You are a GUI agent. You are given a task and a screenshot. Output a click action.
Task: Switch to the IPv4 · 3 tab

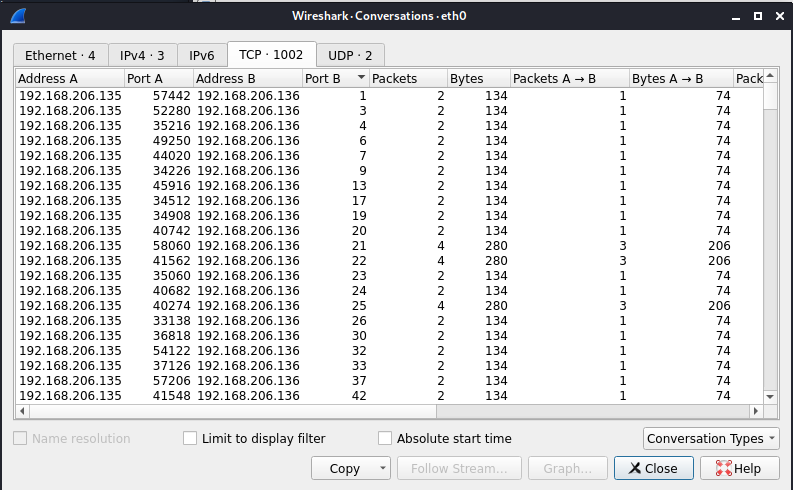142,55
